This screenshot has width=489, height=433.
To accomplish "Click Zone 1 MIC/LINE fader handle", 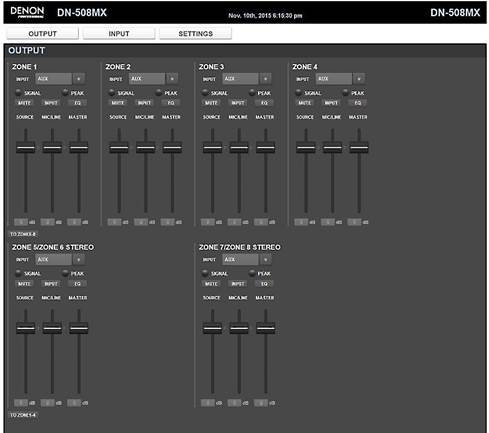I will (x=52, y=147).
